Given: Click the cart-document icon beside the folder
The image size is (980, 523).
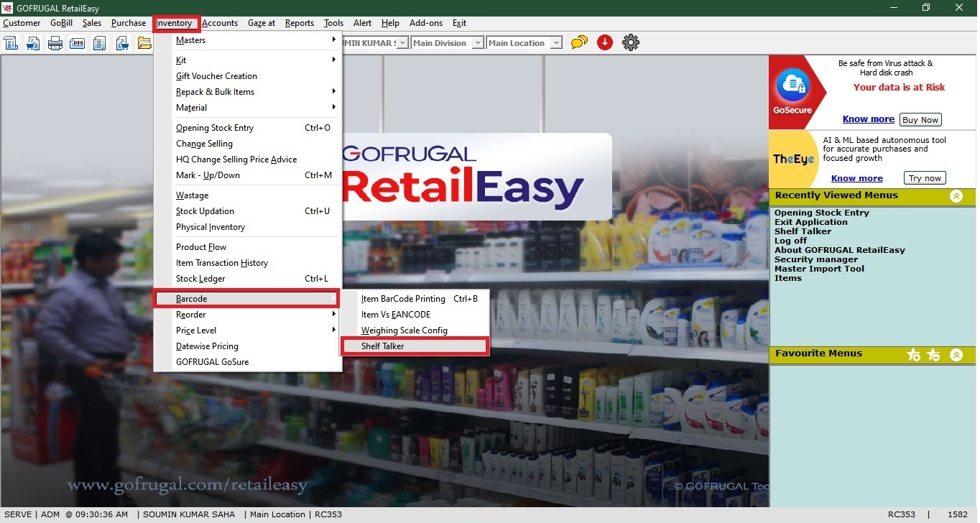Looking at the screenshot, I should (122, 43).
